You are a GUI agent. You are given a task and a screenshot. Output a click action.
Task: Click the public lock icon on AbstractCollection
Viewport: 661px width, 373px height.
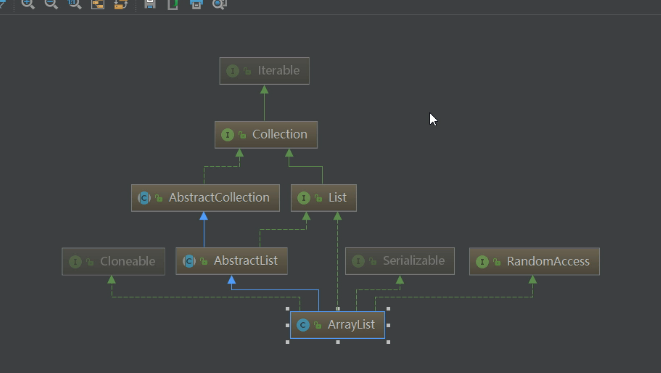point(159,198)
